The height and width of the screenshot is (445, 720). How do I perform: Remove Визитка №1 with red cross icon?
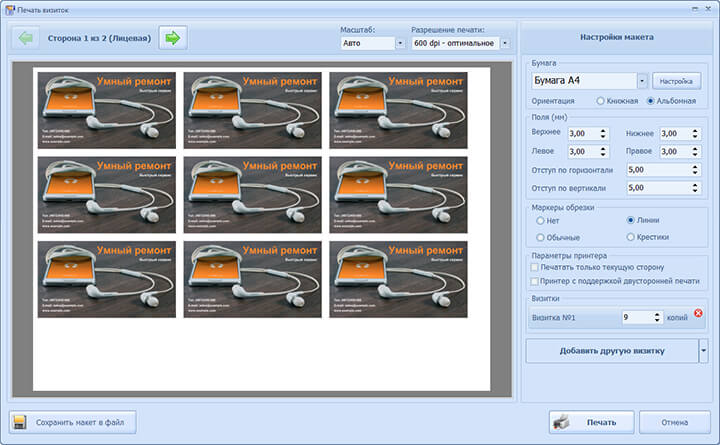(698, 314)
